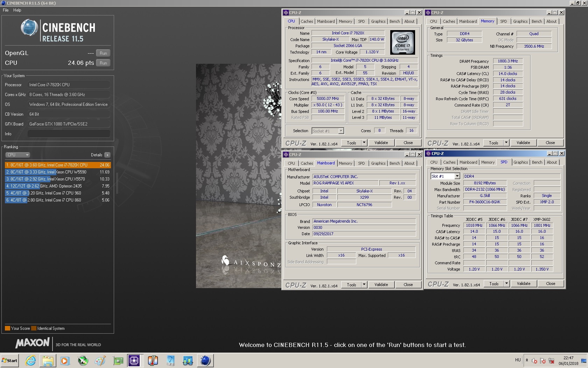Activate the Cinebench sphere icon in taskbar

tap(205, 360)
